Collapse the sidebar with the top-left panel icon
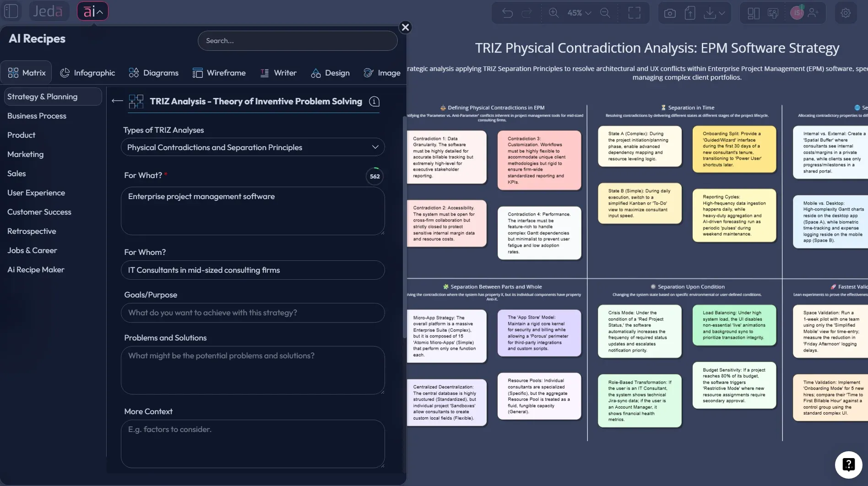 click(12, 11)
